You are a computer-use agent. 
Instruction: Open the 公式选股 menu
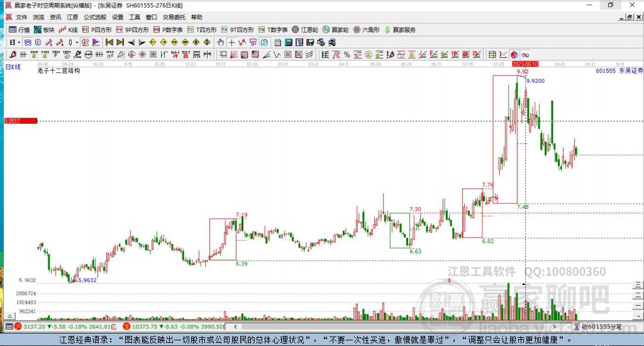(95, 17)
